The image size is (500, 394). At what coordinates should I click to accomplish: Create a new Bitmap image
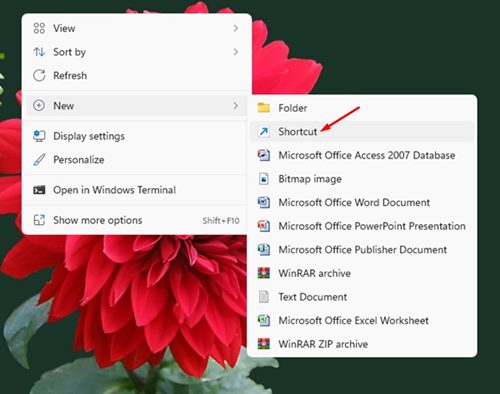362,179
